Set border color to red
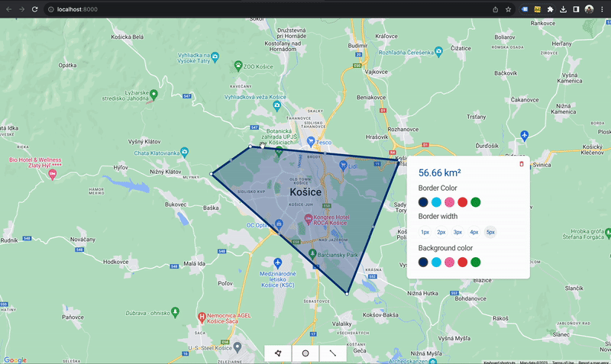Screen dimensions: 611x364 463,202
